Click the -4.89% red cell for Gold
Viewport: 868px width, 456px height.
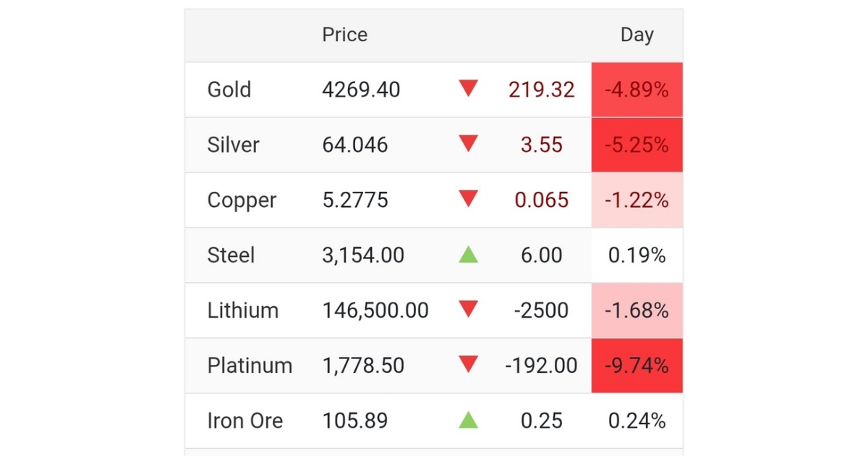pos(637,90)
